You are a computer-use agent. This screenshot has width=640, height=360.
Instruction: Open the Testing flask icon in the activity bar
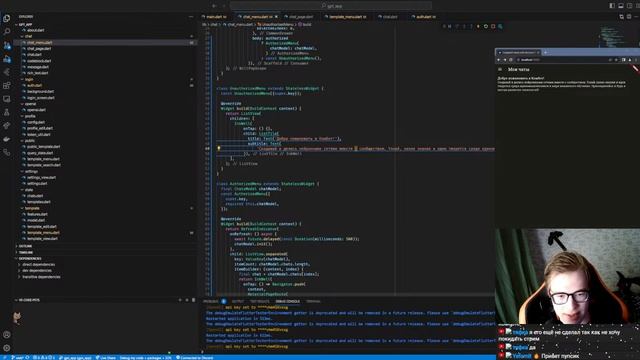point(7,112)
